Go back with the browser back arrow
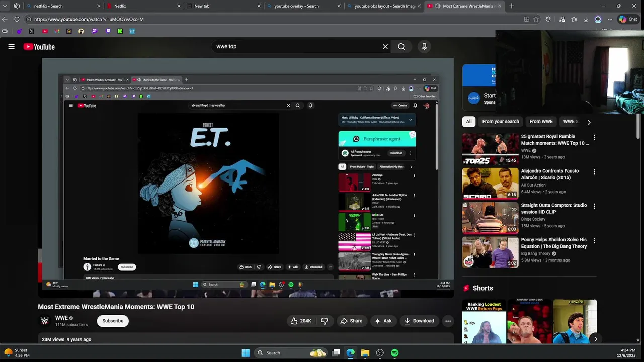Screen dimensions: 644x362 5,19
